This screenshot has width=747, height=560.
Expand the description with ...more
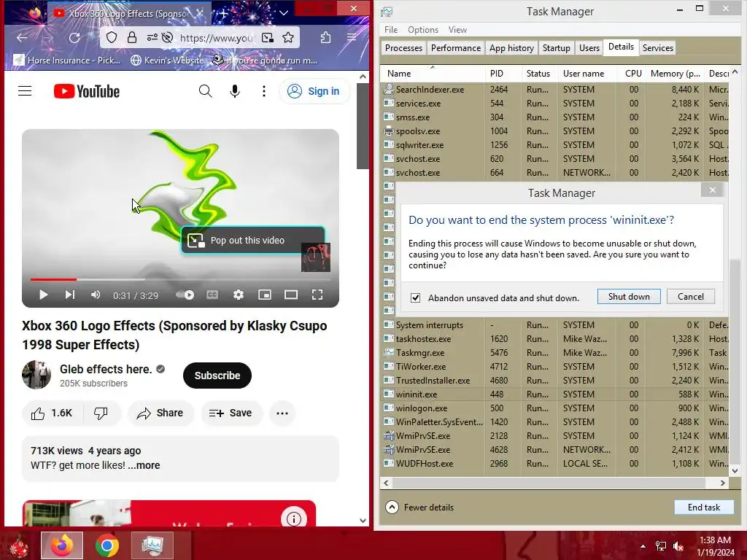pos(144,465)
